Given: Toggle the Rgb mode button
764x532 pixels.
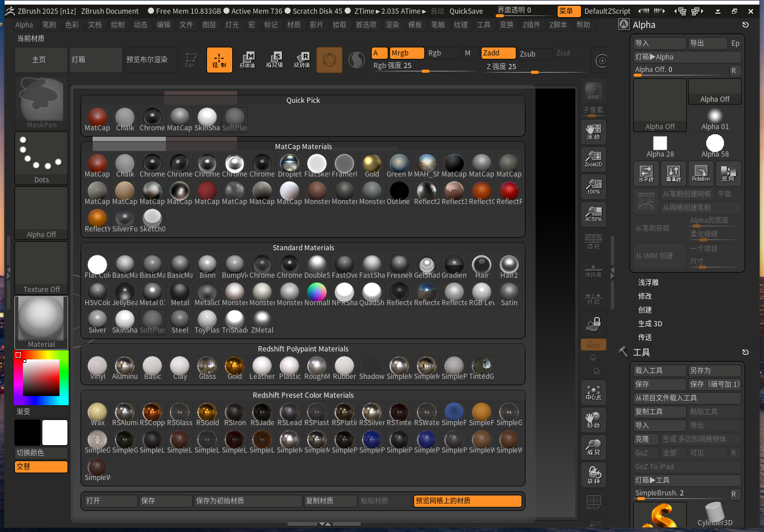Looking at the screenshot, I should click(443, 53).
